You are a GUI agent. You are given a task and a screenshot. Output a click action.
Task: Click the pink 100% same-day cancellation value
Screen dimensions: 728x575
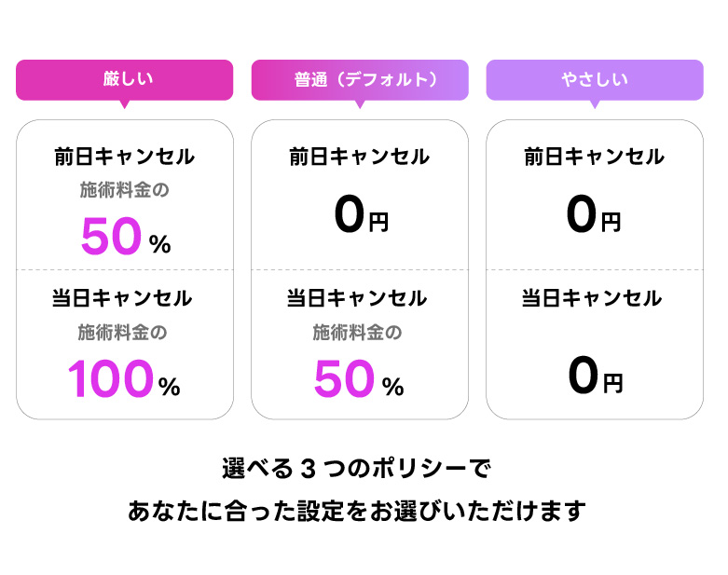pos(124,379)
